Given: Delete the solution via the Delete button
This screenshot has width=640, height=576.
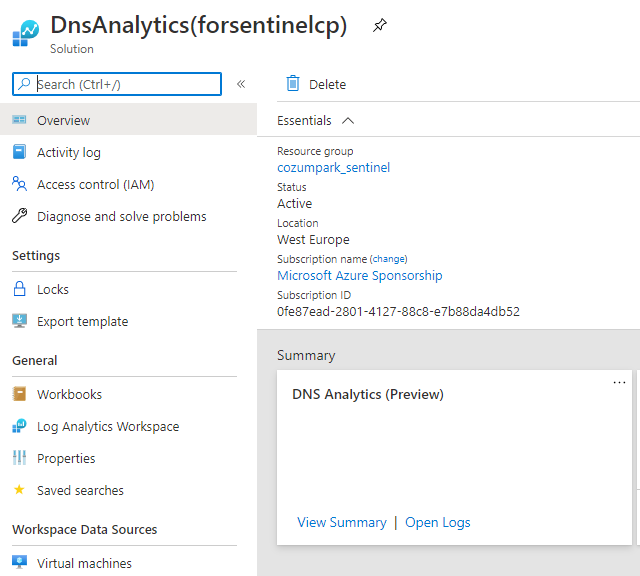Looking at the screenshot, I should coord(316,84).
